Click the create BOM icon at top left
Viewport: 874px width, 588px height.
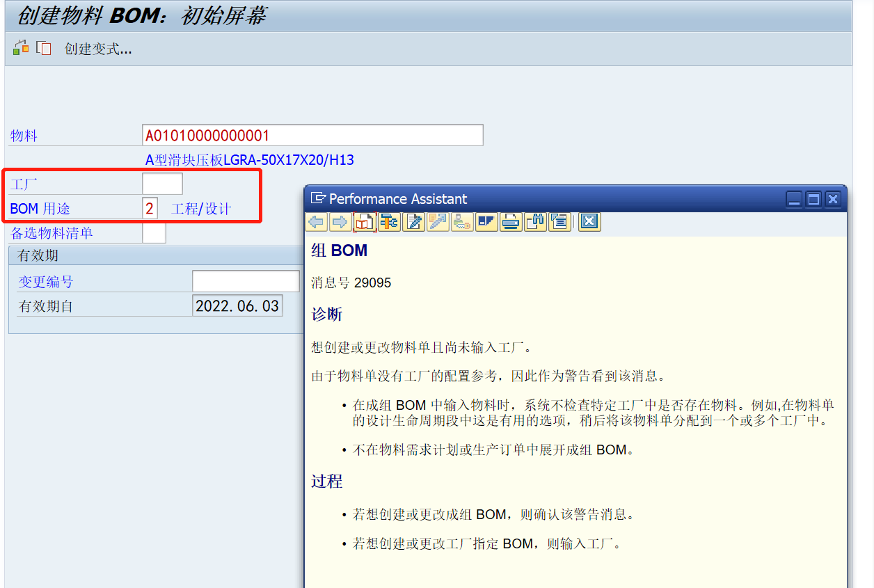click(x=21, y=47)
